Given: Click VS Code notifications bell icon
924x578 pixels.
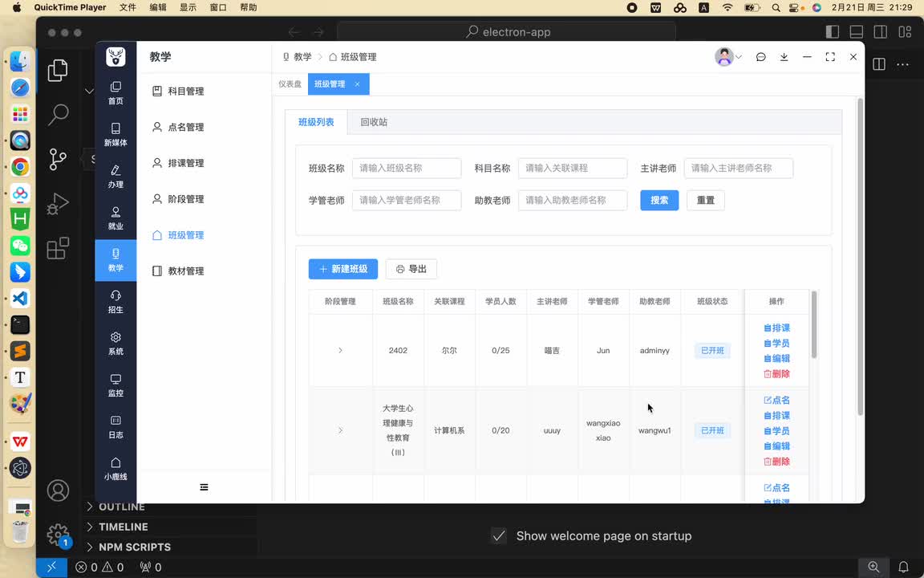Looking at the screenshot, I should (x=903, y=568).
